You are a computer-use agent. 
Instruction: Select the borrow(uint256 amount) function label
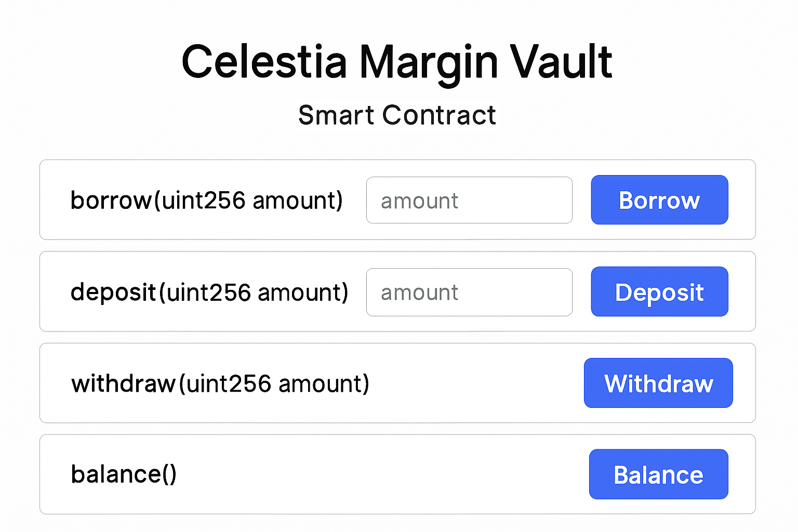207,200
